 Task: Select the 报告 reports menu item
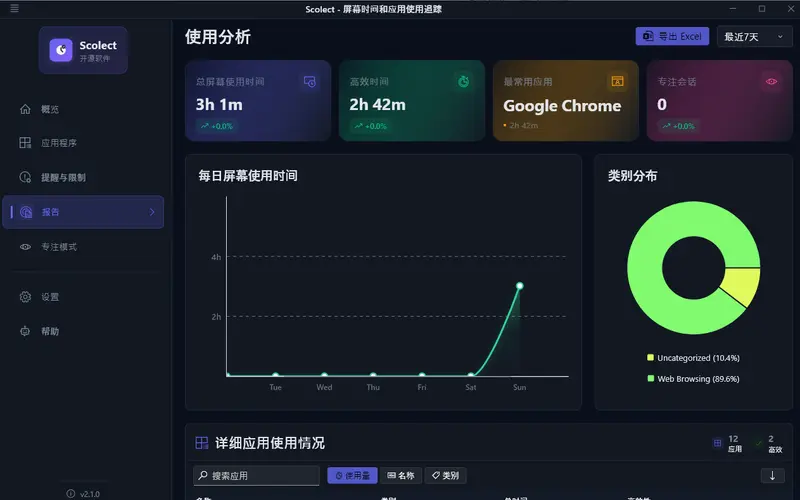[83, 212]
